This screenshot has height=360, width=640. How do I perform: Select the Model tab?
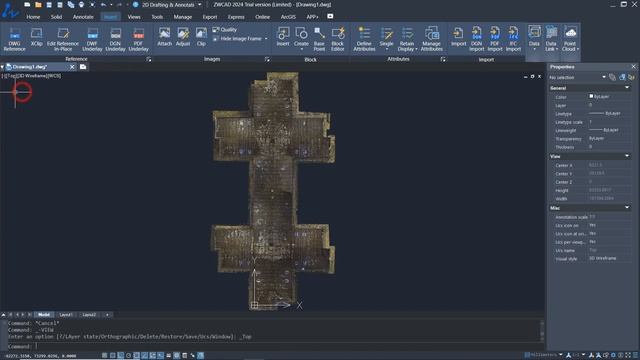point(44,315)
